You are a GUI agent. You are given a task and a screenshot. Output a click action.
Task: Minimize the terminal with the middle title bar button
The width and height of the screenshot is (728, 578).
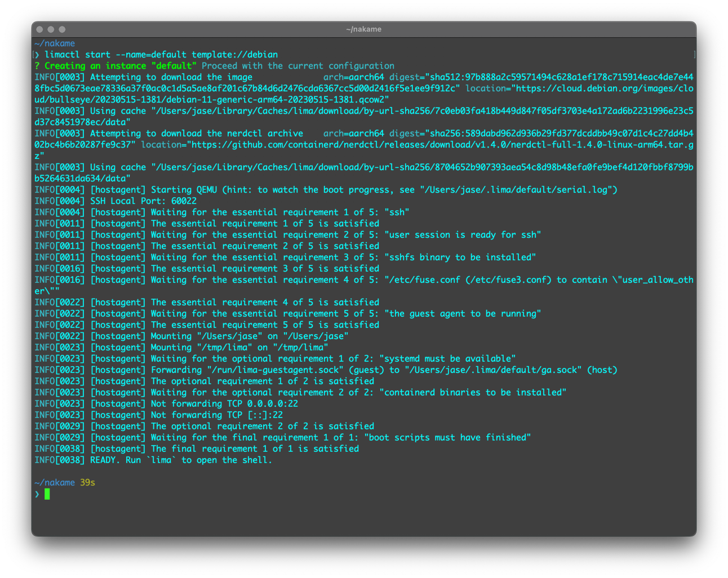[51, 29]
